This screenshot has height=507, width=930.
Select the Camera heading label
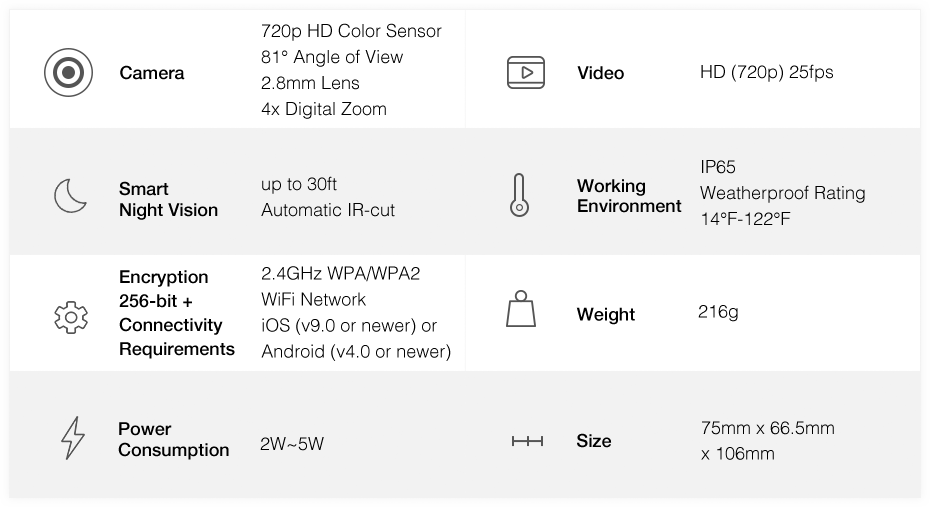(x=152, y=73)
